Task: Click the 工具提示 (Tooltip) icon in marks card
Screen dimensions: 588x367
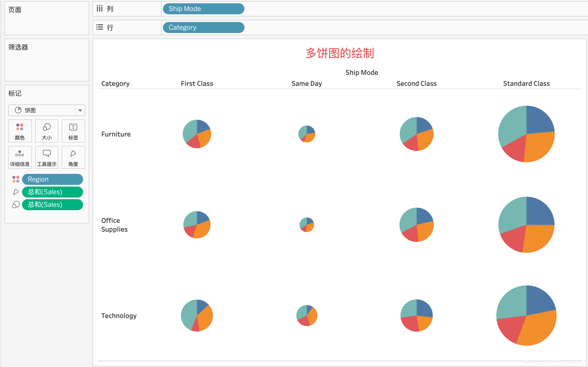Action: tap(46, 157)
